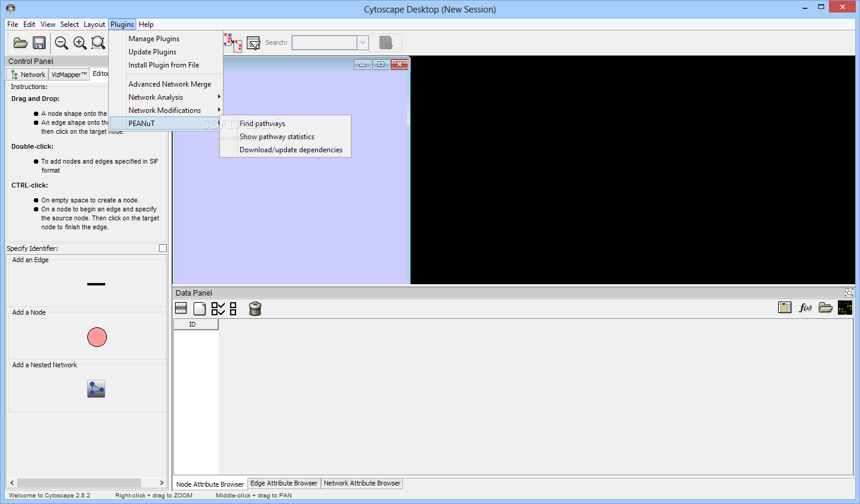The image size is (860, 504).
Task: Switch to the Editor tab
Action: coord(100,73)
